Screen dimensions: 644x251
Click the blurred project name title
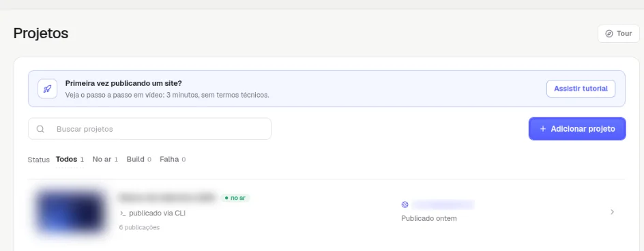pyautogui.click(x=167, y=198)
